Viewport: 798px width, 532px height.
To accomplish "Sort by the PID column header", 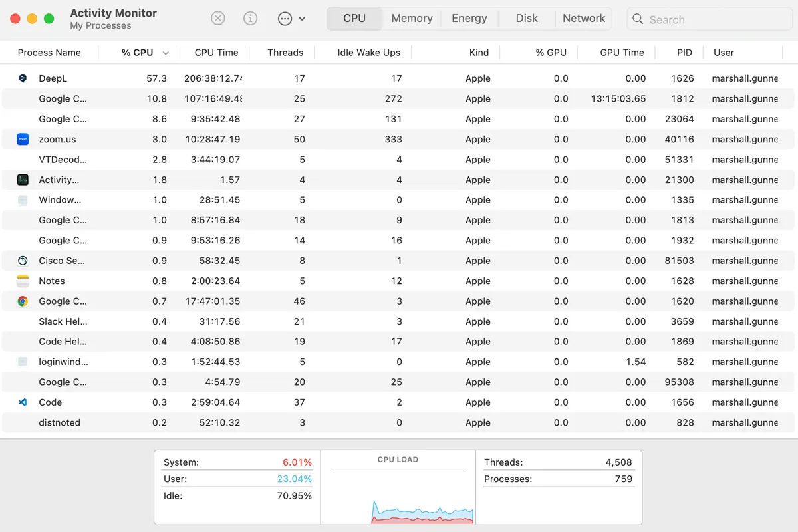I will point(684,53).
